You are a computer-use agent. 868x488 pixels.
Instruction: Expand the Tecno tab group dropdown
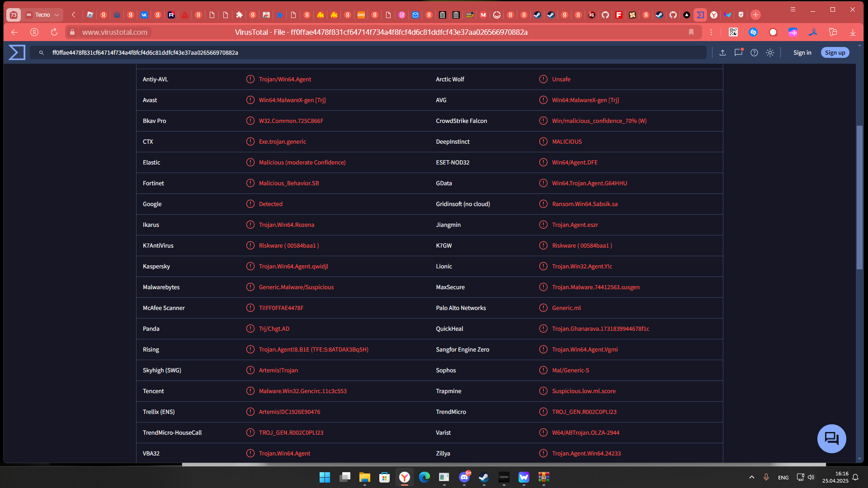coord(57,15)
